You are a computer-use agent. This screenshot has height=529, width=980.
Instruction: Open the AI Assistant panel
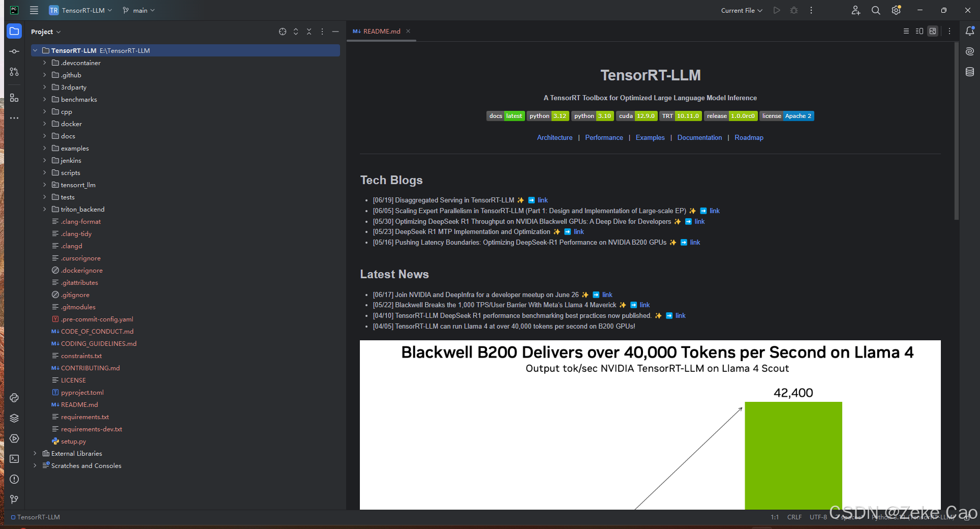click(x=970, y=51)
